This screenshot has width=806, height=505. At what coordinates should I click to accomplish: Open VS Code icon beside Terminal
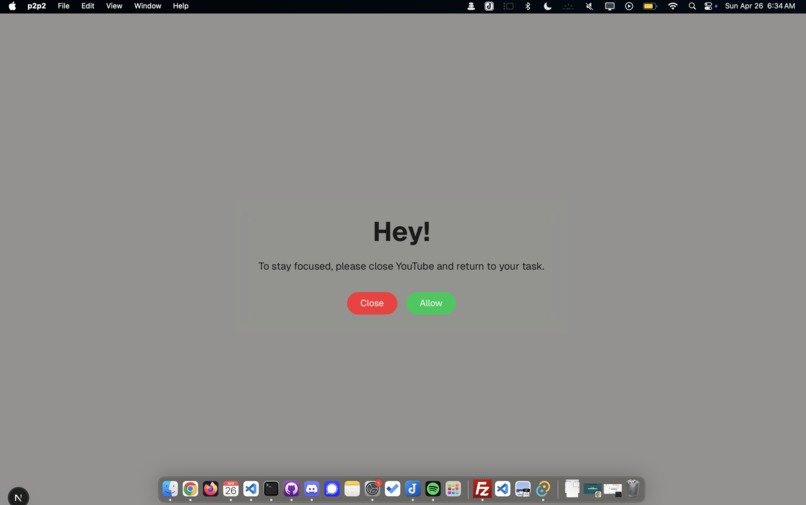click(x=251, y=489)
